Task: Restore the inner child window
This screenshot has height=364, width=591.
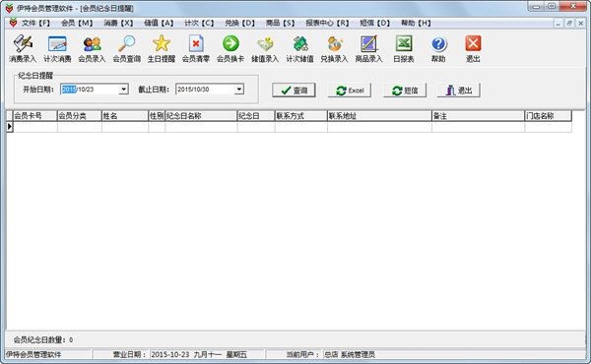Action: tap(569, 23)
